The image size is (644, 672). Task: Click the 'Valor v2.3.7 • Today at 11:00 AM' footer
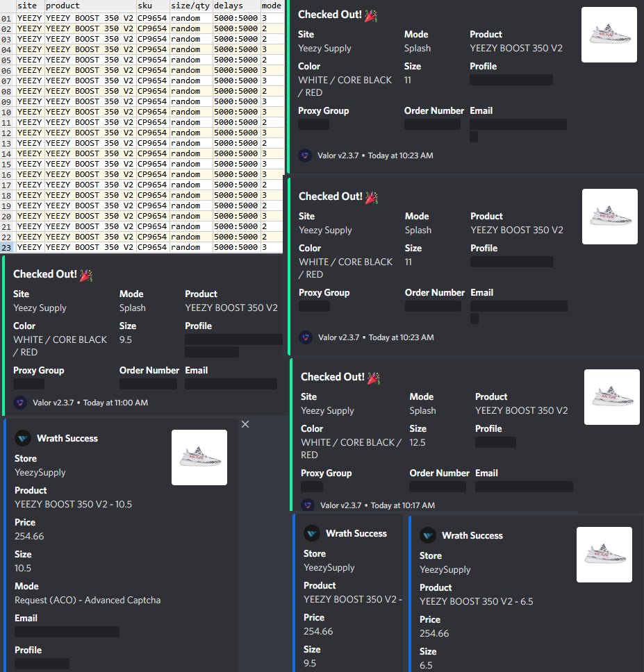point(90,403)
